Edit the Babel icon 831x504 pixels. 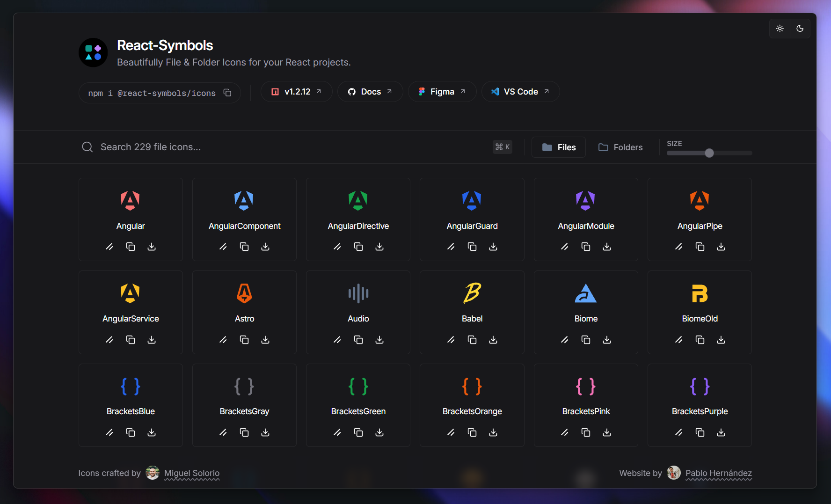click(451, 340)
